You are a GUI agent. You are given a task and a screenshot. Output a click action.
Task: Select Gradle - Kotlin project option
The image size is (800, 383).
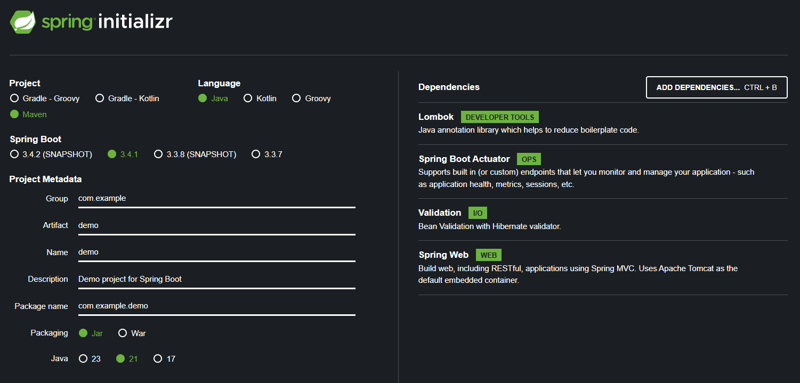pyautogui.click(x=128, y=98)
